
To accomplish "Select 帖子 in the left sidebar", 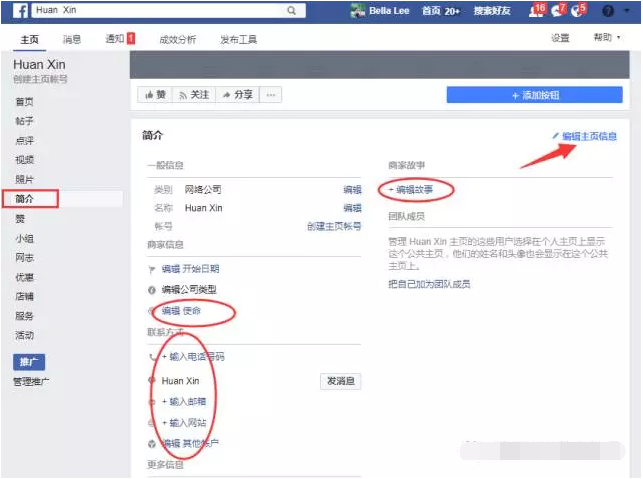I will [x=24, y=121].
